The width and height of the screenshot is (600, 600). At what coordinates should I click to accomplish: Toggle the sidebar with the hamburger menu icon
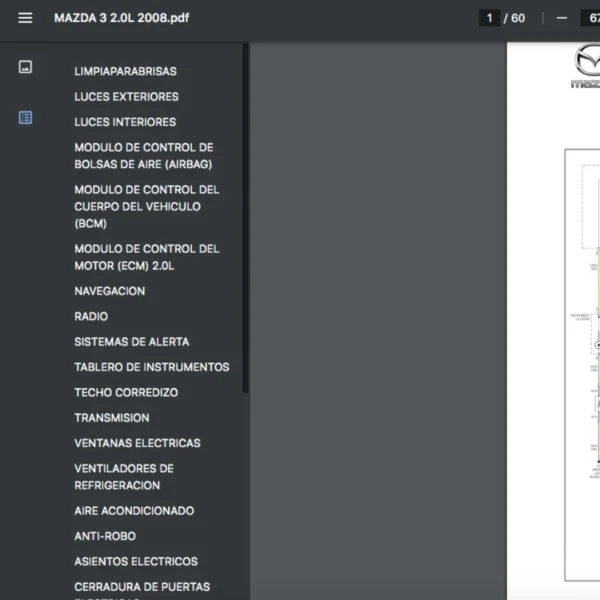(x=25, y=18)
